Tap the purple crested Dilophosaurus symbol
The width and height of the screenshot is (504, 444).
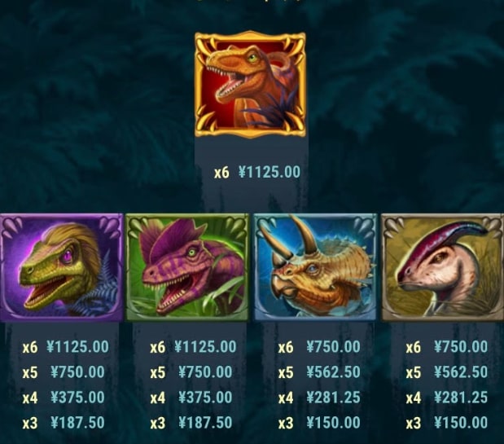[x=187, y=267]
